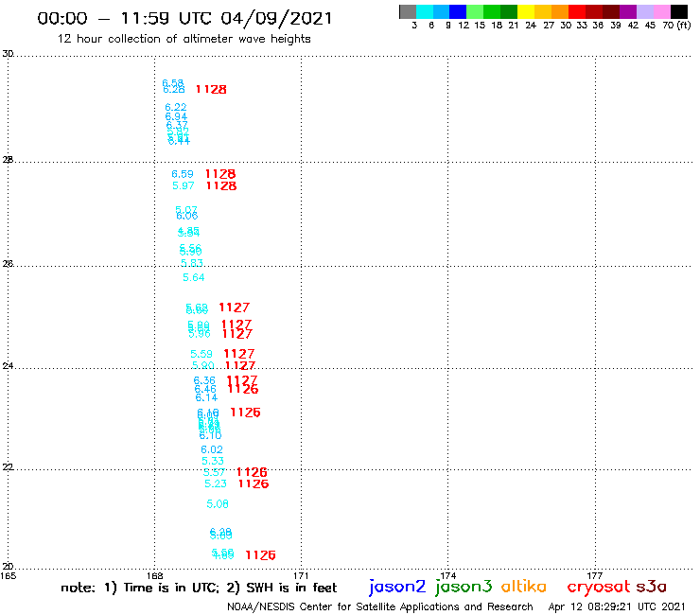Click the jason3 satellite legend label

tap(464, 587)
